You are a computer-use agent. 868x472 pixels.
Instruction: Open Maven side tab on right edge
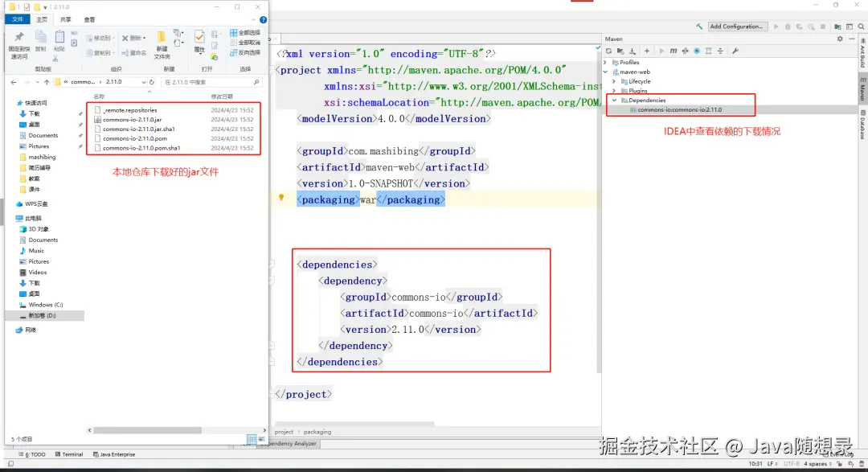pyautogui.click(x=862, y=90)
